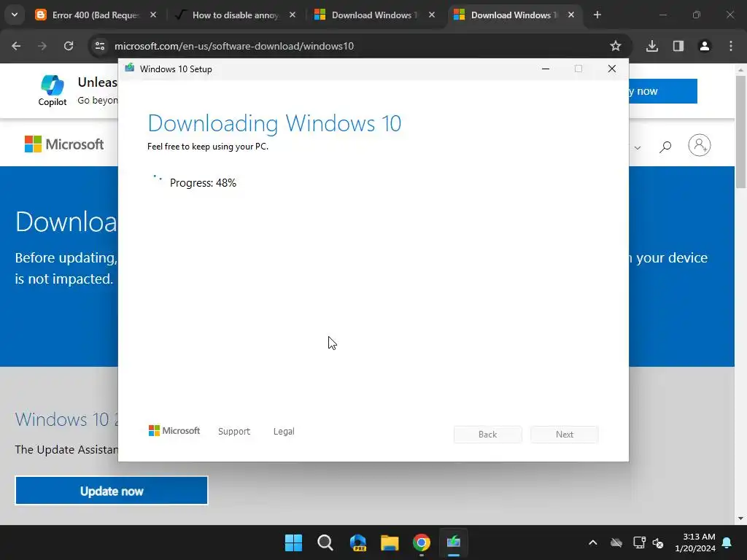Expand the webpage navigation chevron near search
Image resolution: width=747 pixels, height=560 pixels.
tap(638, 147)
